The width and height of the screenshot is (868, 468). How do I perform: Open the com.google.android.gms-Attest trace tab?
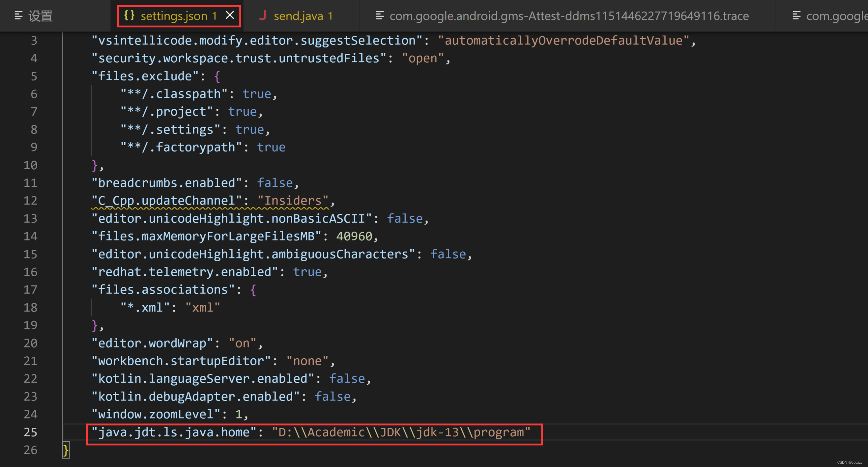[569, 16]
